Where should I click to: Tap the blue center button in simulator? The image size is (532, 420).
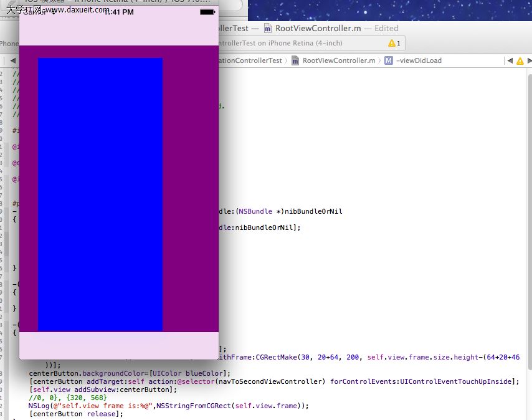click(100, 194)
